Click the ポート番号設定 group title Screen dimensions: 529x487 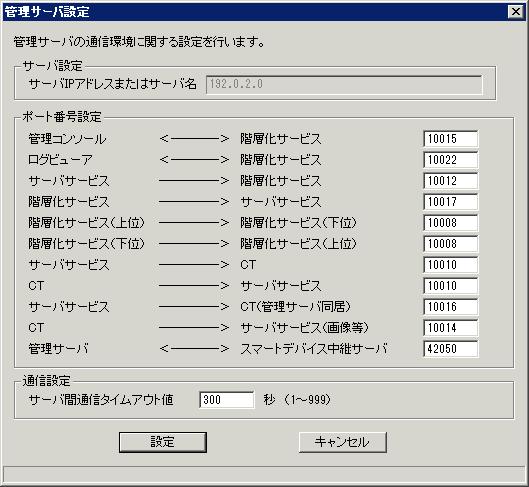(x=62, y=117)
